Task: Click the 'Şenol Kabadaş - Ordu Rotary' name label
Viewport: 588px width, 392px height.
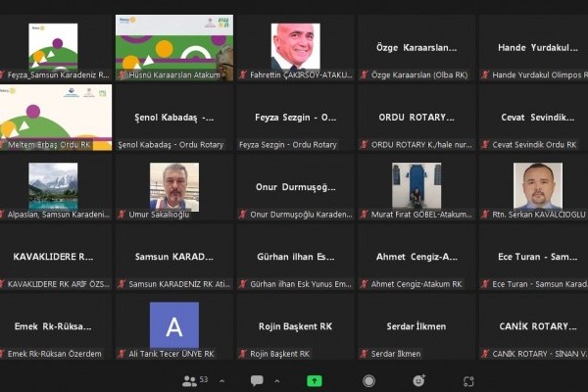Action: 171,145
